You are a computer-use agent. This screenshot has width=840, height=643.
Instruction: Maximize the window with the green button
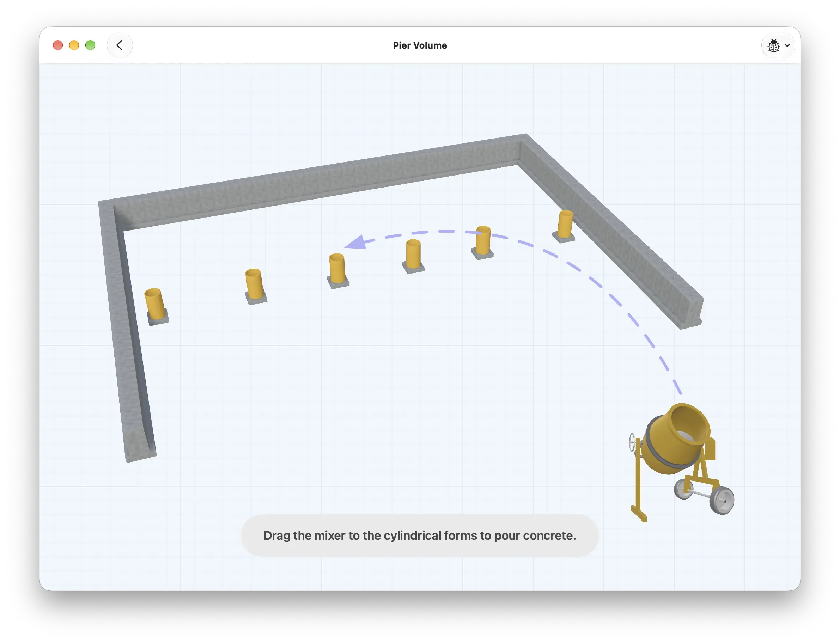[x=90, y=45]
